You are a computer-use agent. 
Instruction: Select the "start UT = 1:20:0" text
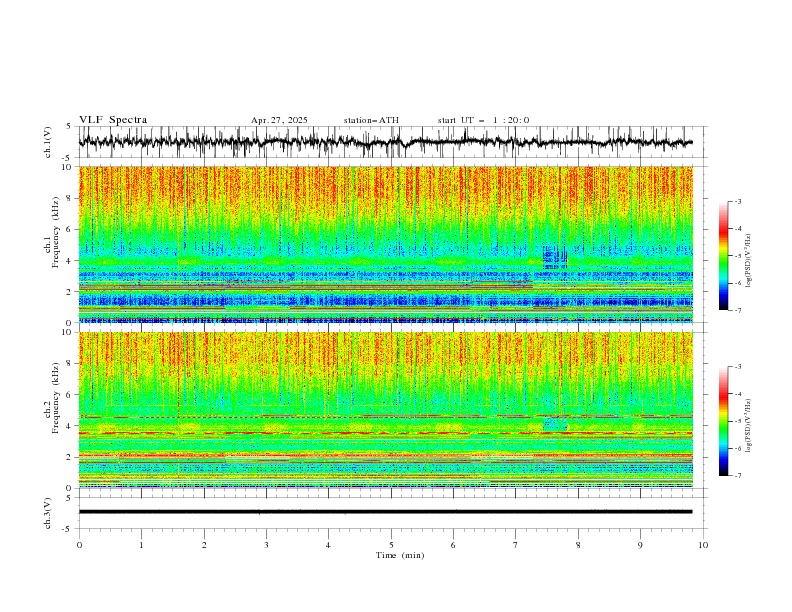tap(483, 120)
